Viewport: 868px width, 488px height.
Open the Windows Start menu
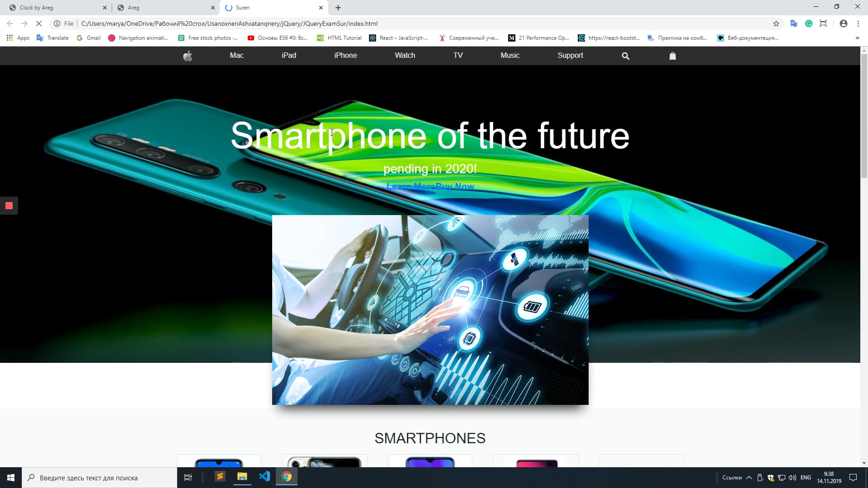[x=11, y=478]
